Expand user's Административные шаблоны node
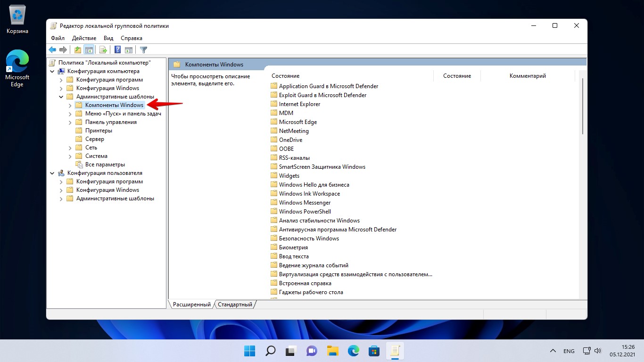Screen dimensions: 644x362 click(61, 198)
